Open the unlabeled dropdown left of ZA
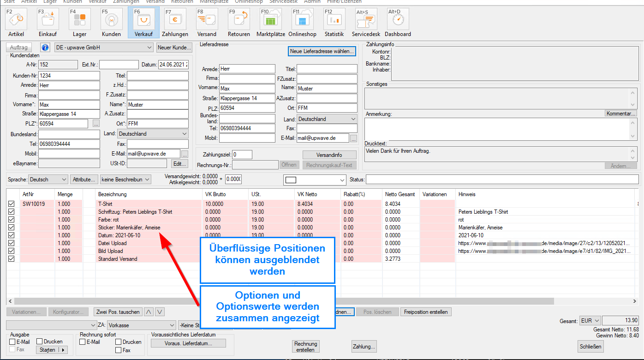644x360 pixels. point(52,325)
